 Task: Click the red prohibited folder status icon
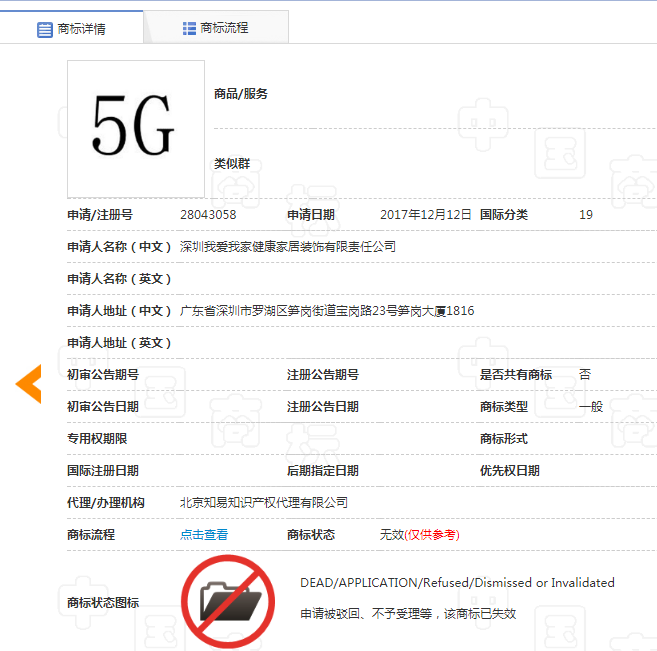(x=228, y=602)
